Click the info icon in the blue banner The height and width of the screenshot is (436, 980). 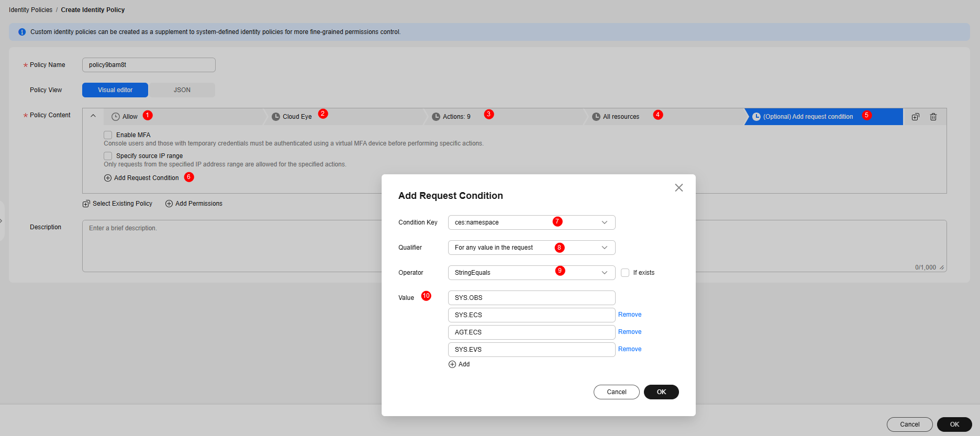coord(22,32)
